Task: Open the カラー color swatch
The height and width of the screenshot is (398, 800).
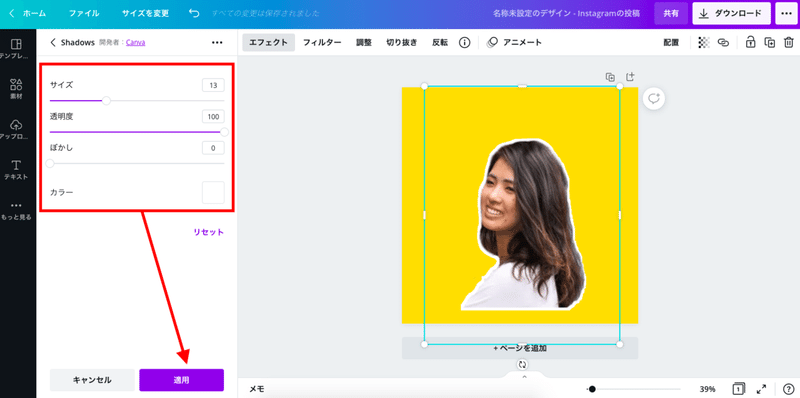Action: [x=213, y=192]
